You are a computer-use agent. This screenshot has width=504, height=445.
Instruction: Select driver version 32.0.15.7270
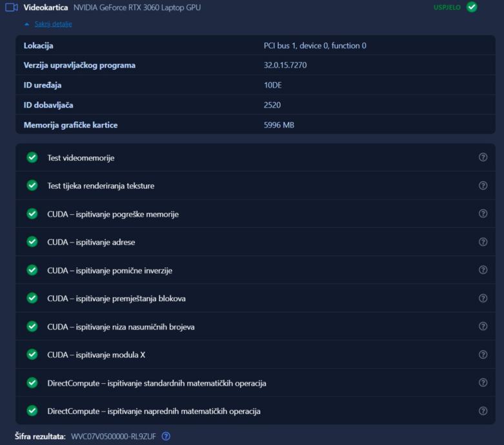[285, 65]
